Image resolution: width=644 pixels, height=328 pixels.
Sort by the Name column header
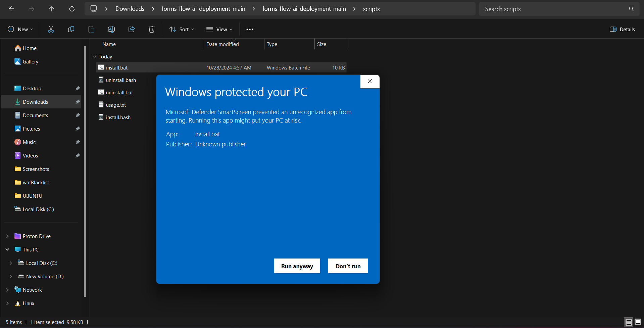109,44
